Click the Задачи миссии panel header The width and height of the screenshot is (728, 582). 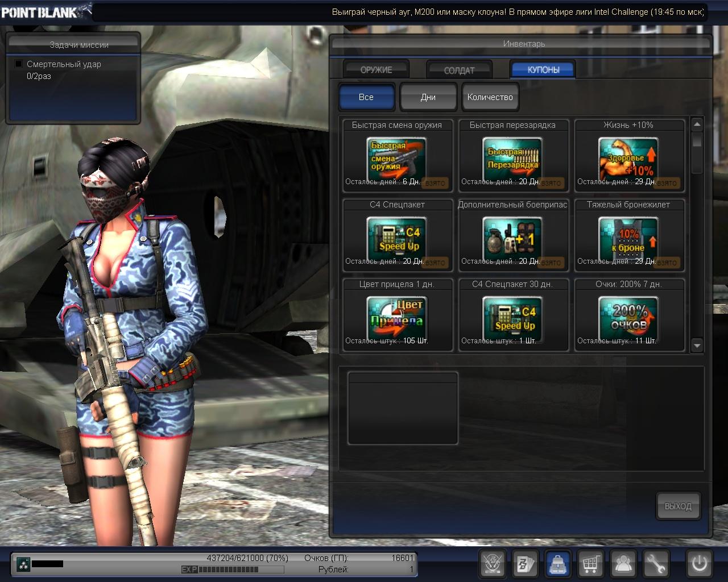pos(79,45)
